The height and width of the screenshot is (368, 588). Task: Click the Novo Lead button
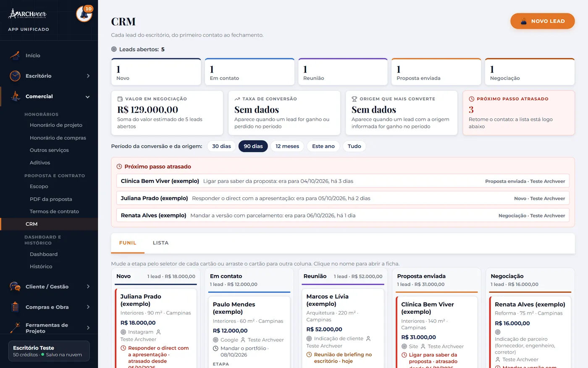point(543,21)
